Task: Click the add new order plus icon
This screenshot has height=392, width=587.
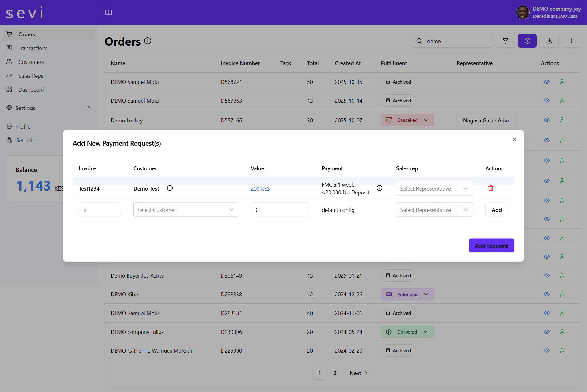Action: point(527,41)
